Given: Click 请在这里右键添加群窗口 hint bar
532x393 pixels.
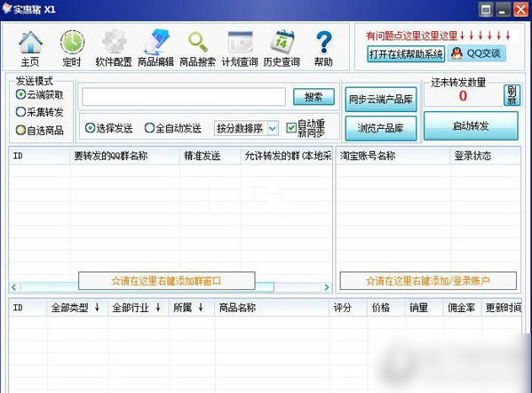Looking at the screenshot, I should [x=167, y=281].
